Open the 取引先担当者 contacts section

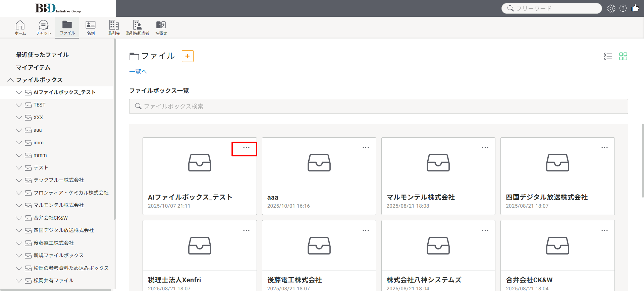click(x=138, y=27)
